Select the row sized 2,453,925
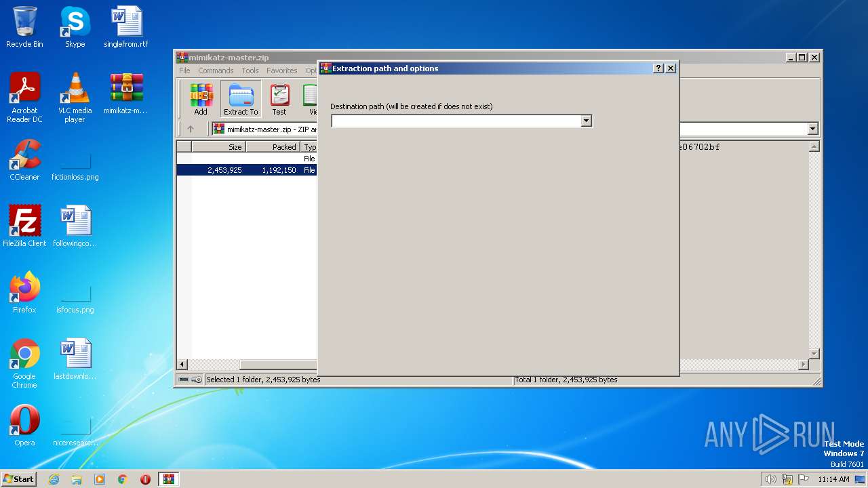This screenshot has height=488, width=868. [247, 170]
